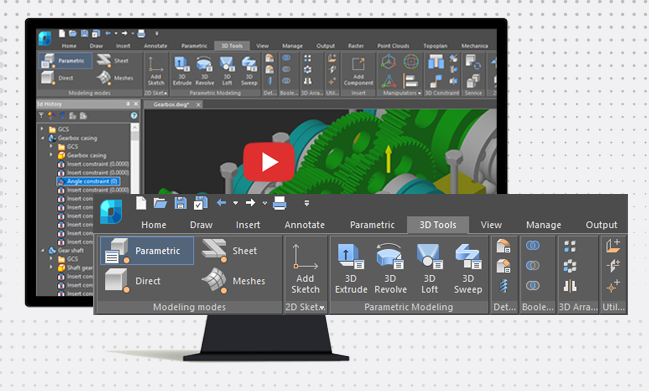Click spiral bottom icon in Det... panel, enlarged ribbon
649x391 pixels.
pos(503,286)
